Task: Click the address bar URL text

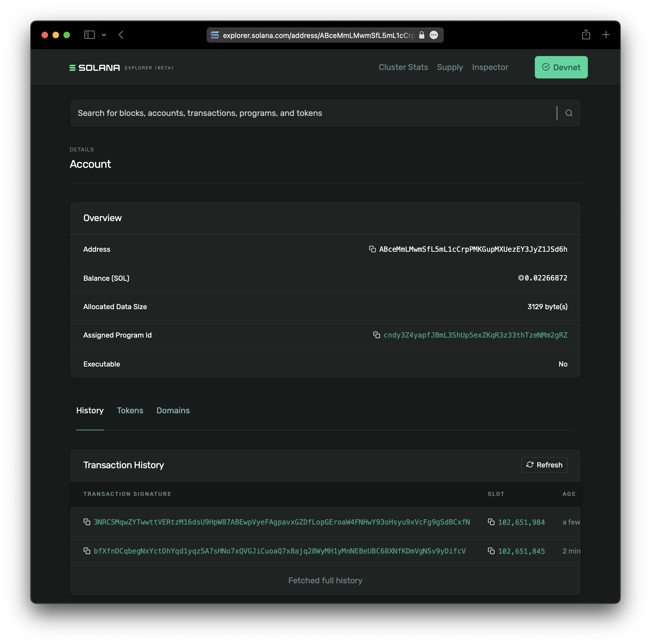Action: (x=319, y=35)
